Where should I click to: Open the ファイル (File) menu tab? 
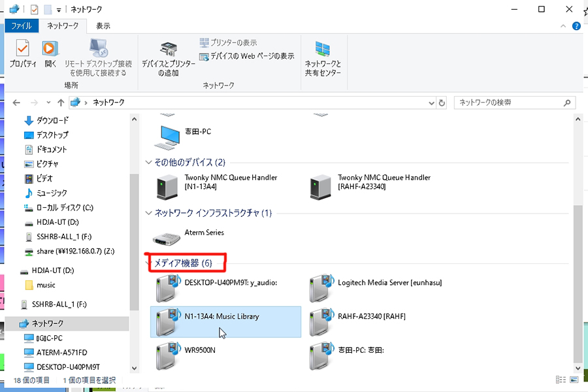tap(22, 26)
